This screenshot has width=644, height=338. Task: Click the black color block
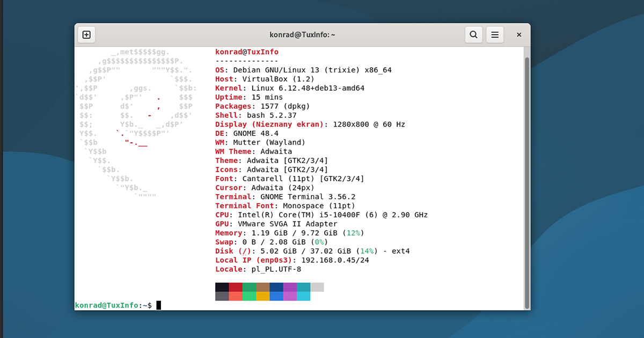pos(222,287)
